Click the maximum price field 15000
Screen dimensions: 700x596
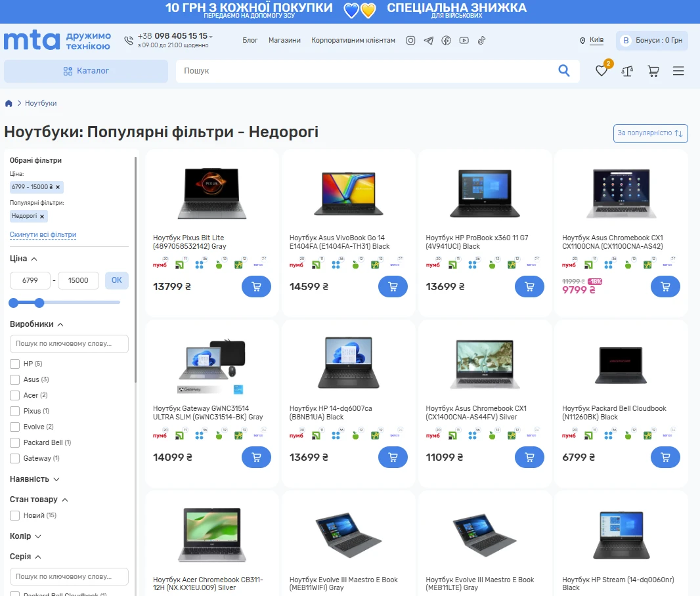(78, 280)
